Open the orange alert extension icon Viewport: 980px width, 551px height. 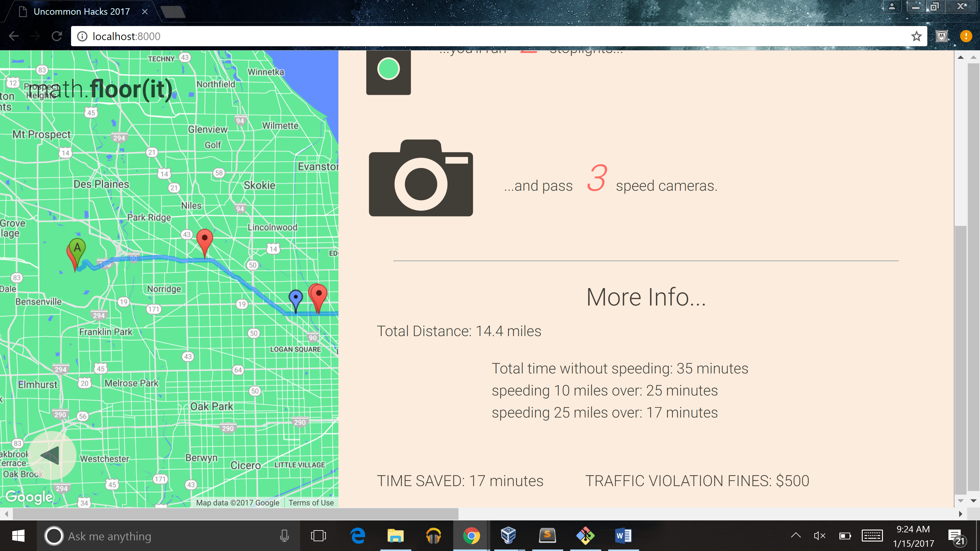pyautogui.click(x=966, y=36)
